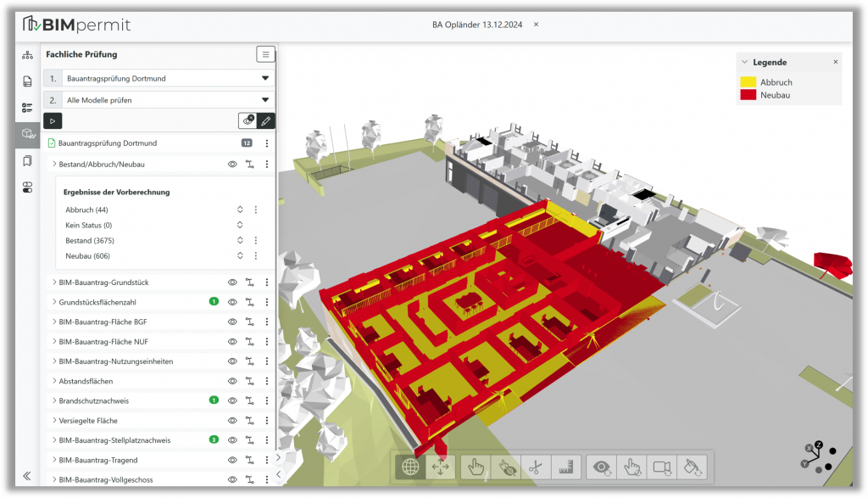Toggle visibility of Bestand/Abbruch/Neubau rule
Screen dimensions: 868x498
click(232, 164)
